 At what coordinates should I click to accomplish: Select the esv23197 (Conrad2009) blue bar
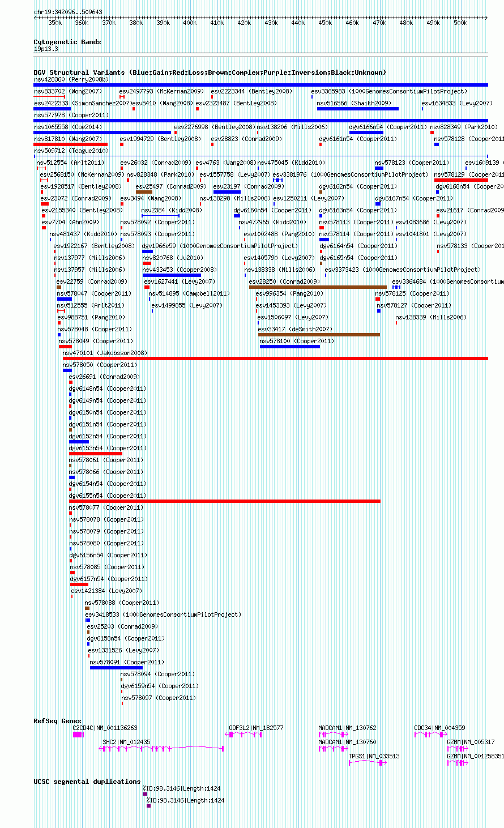(x=227, y=192)
